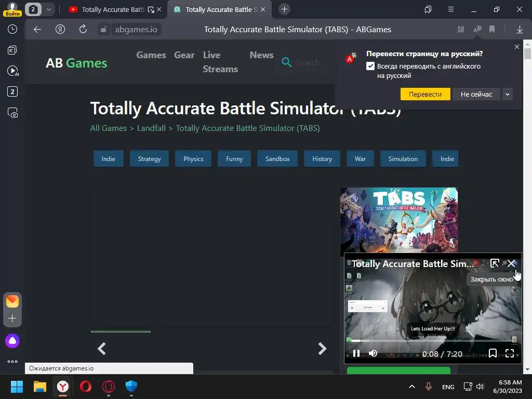Image resolution: width=532 pixels, height=399 pixels.
Task: Open sidebar more options three dots
Action: coord(12,362)
